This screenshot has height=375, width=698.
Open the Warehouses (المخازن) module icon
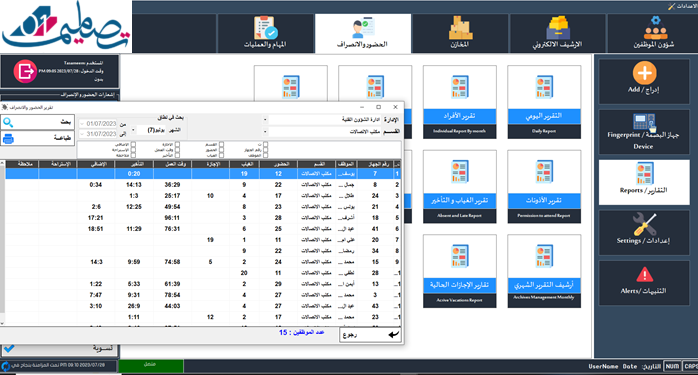[x=460, y=28]
